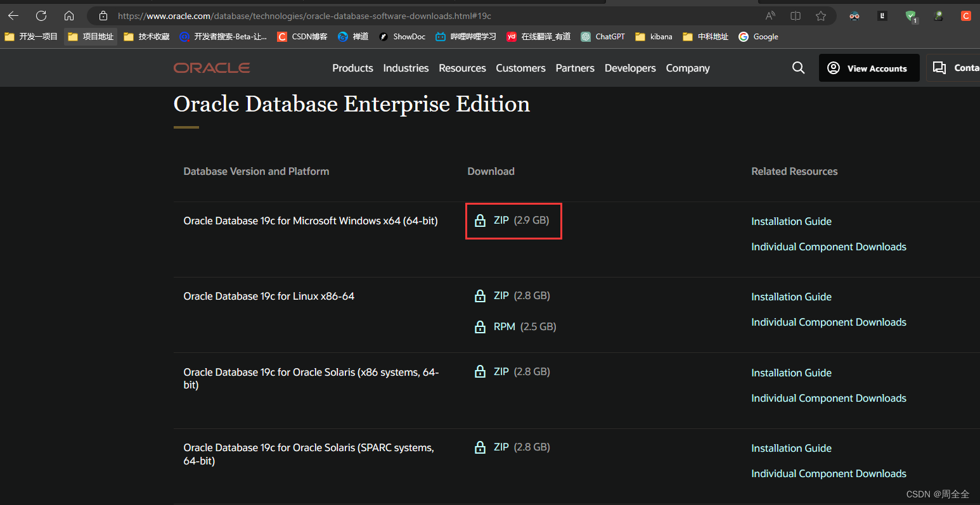Screen dimensions: 980x505
Task: Click the black square extension icon
Action: tap(882, 16)
